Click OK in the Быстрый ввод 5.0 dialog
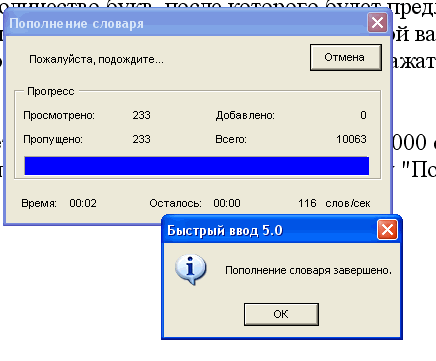The width and height of the screenshot is (436, 361). click(x=281, y=314)
